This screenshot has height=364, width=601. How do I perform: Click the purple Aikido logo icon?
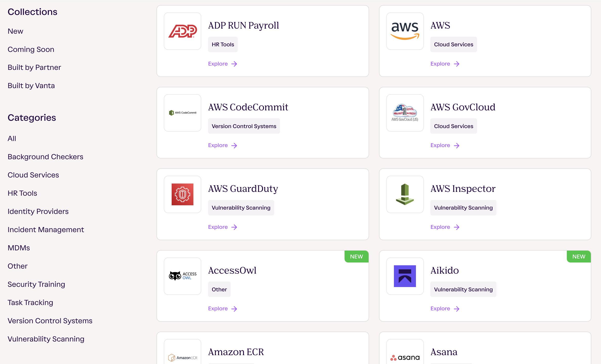[x=405, y=276]
